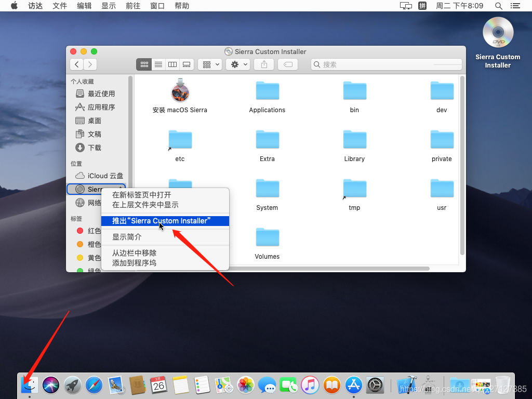532x399 pixels.
Task: Open Notification Center in menu bar
Action: (515, 6)
